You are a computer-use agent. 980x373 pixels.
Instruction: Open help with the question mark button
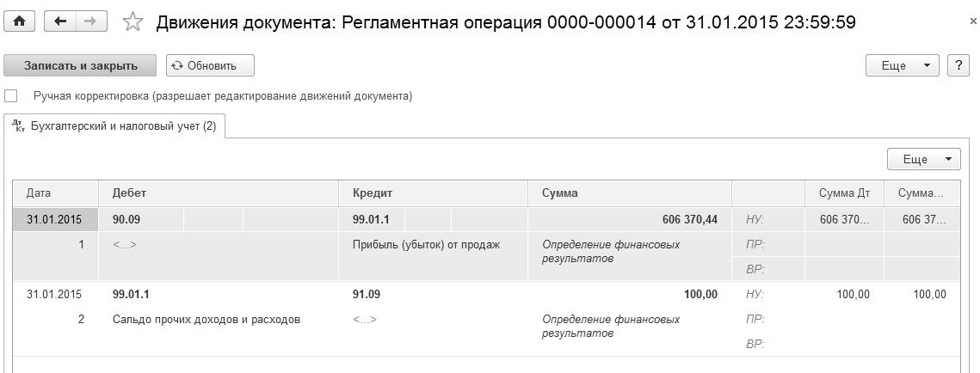pyautogui.click(x=958, y=65)
